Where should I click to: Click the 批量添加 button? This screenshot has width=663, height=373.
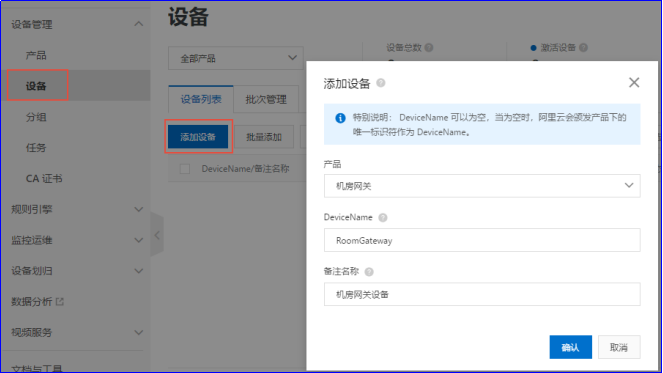pyautogui.click(x=264, y=137)
